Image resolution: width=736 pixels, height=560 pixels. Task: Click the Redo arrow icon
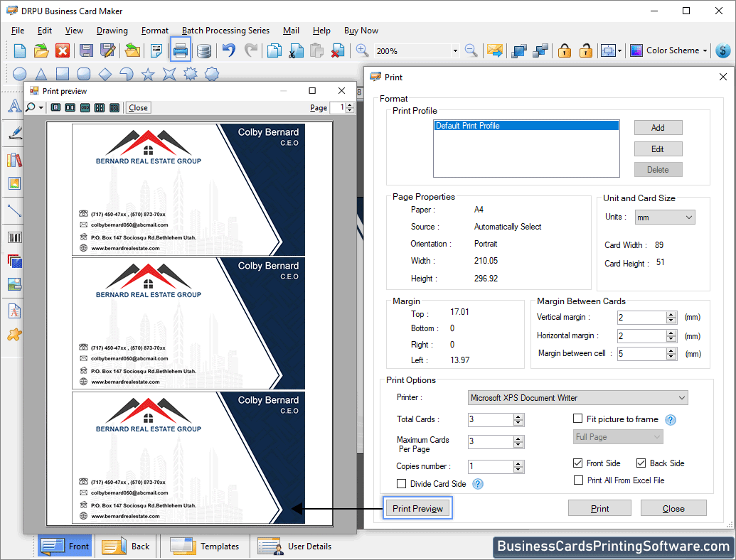click(x=251, y=50)
